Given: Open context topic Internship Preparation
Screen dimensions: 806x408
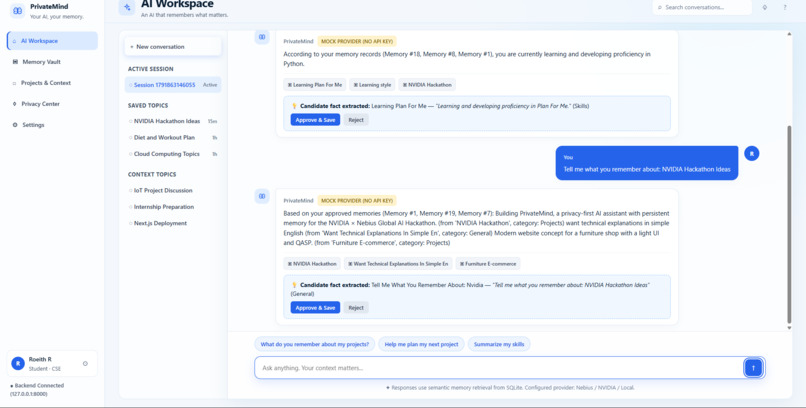Looking at the screenshot, I should click(x=173, y=207).
